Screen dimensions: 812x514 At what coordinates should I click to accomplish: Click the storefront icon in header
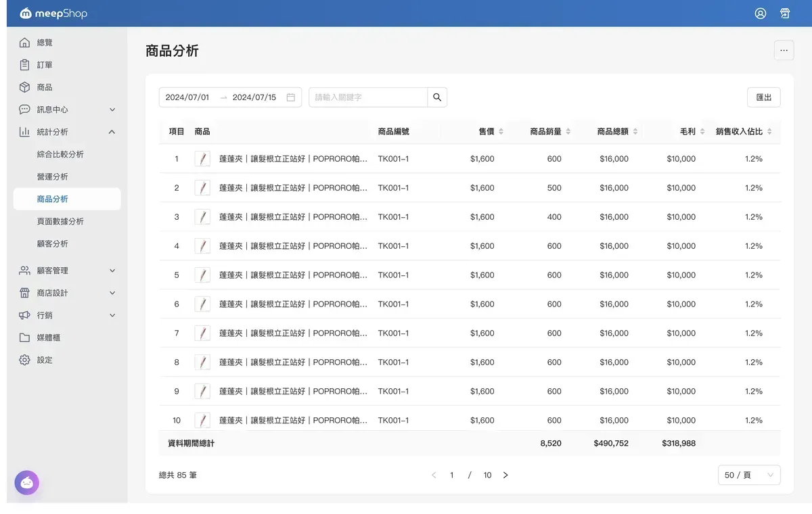pos(785,14)
